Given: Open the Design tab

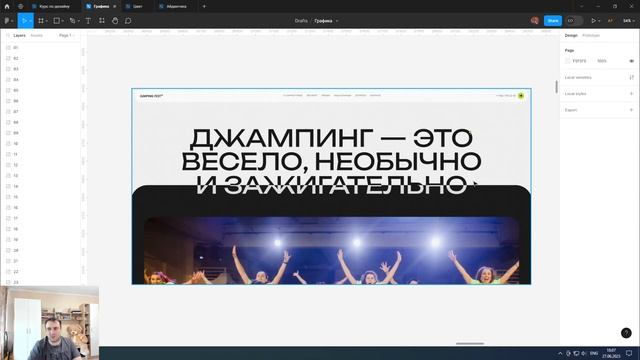Looking at the screenshot, I should [x=571, y=36].
